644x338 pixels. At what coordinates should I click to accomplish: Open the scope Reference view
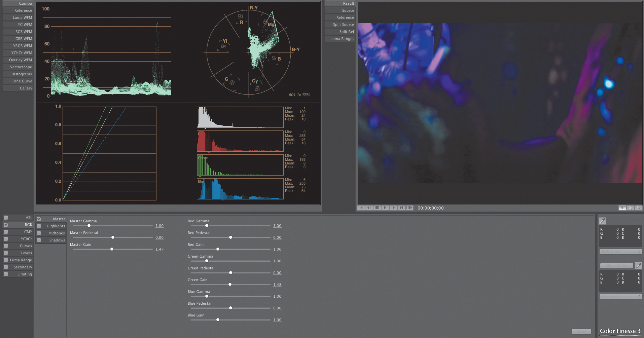click(18, 10)
